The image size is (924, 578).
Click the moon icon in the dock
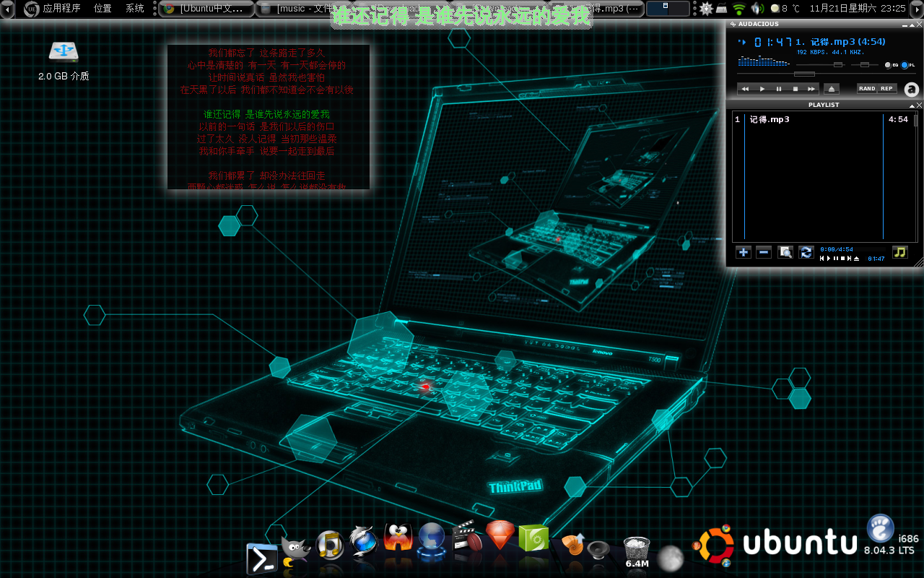coord(671,558)
